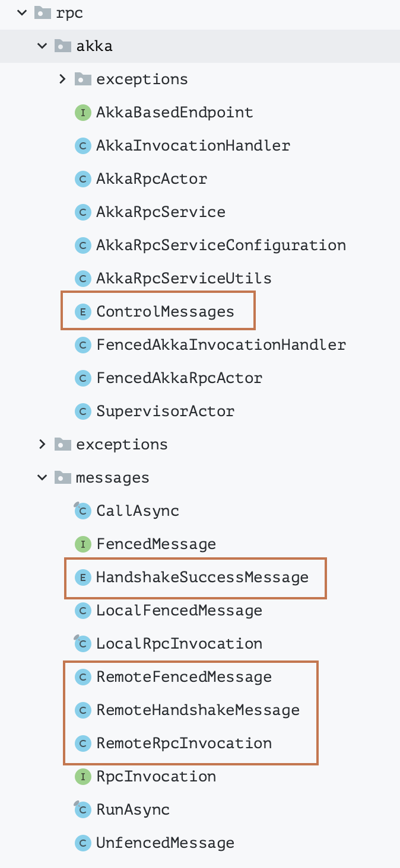Open RemoteHandshakeMessage class
This screenshot has width=400, height=868.
198,710
